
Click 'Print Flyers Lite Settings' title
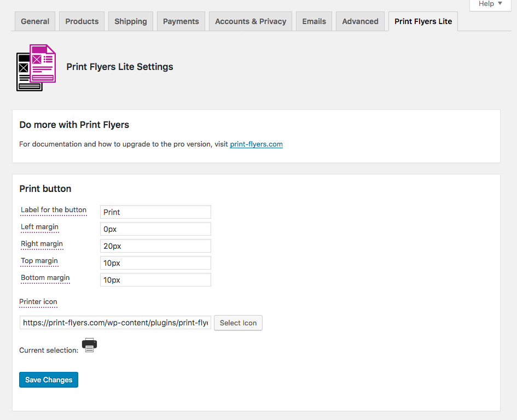120,67
